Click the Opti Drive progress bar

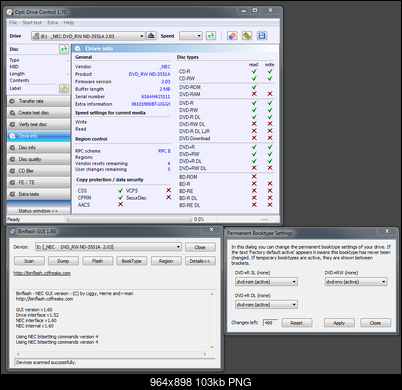(129, 219)
